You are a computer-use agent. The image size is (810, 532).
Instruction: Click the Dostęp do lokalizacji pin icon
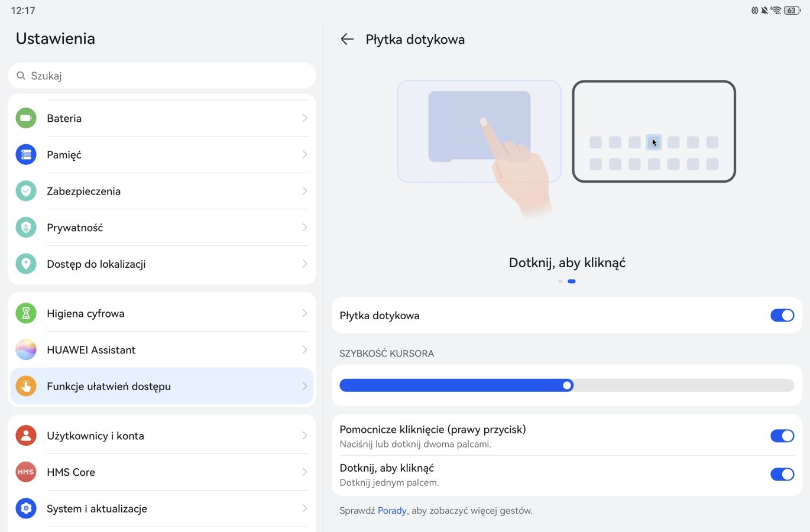[26, 264]
